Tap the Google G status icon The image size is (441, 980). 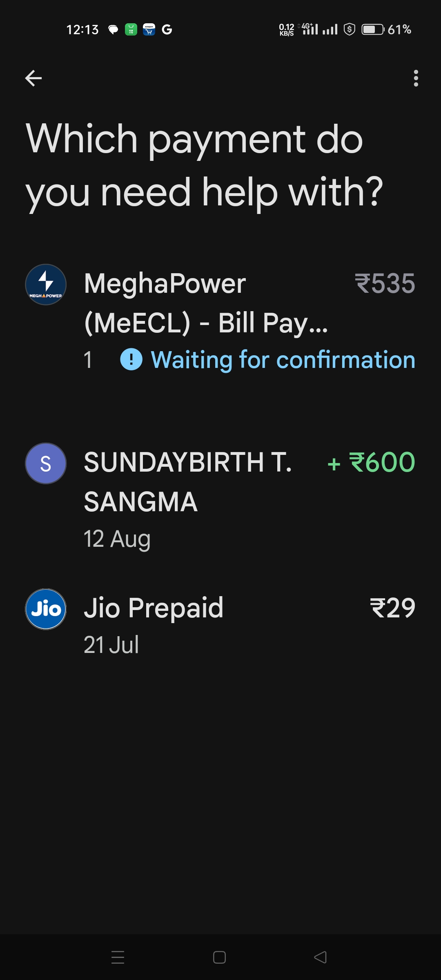point(167,29)
